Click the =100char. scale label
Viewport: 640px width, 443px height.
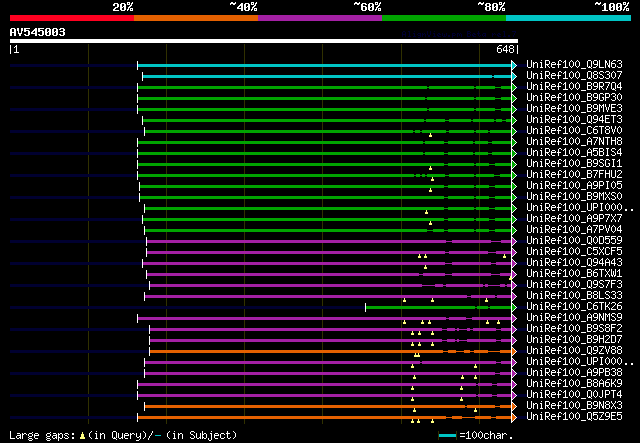pos(486,435)
